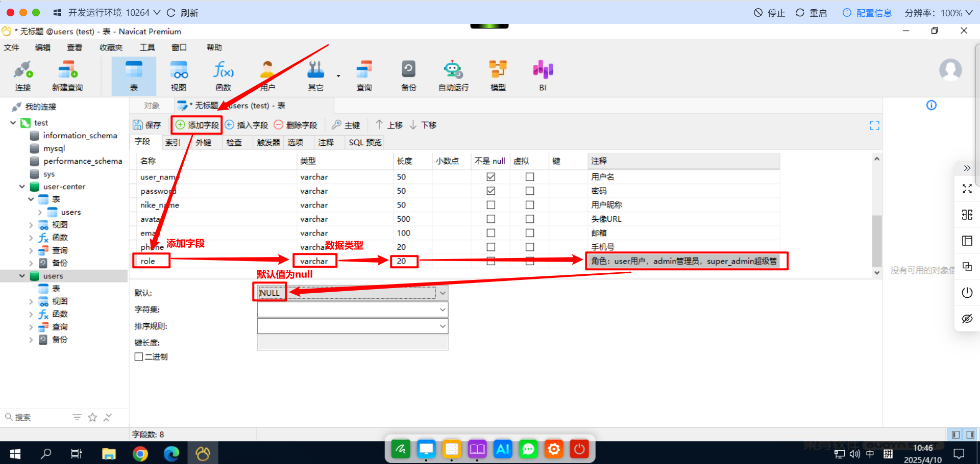Switch to the SQL 预览 tab
980x464 pixels.
click(x=365, y=142)
